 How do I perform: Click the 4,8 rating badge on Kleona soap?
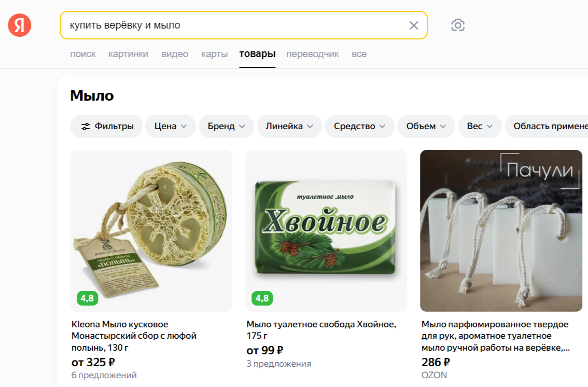pos(87,298)
